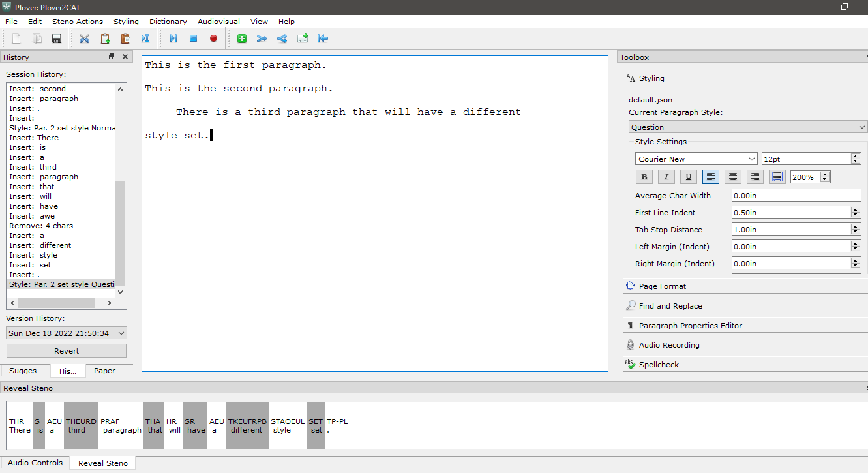Switch to the Audio Controls tab
This screenshot has width=868, height=473.
pyautogui.click(x=35, y=463)
